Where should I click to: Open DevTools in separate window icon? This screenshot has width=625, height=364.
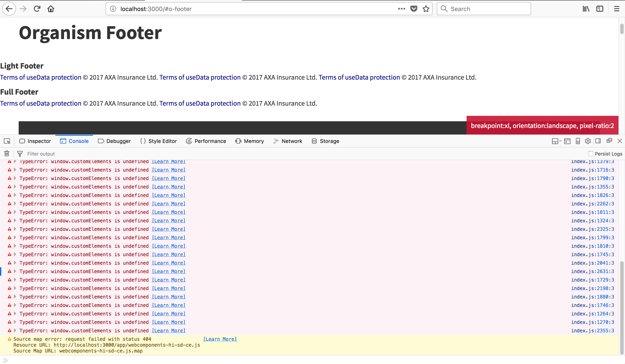coord(609,141)
